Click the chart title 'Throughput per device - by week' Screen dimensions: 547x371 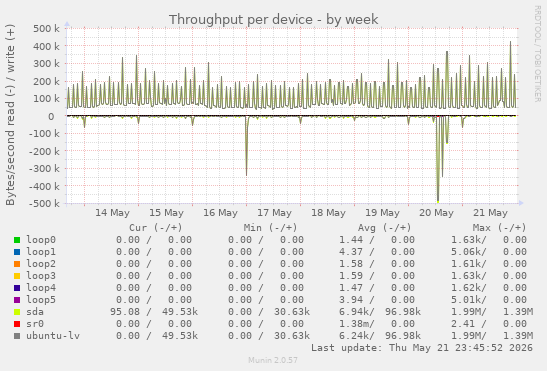point(274,20)
